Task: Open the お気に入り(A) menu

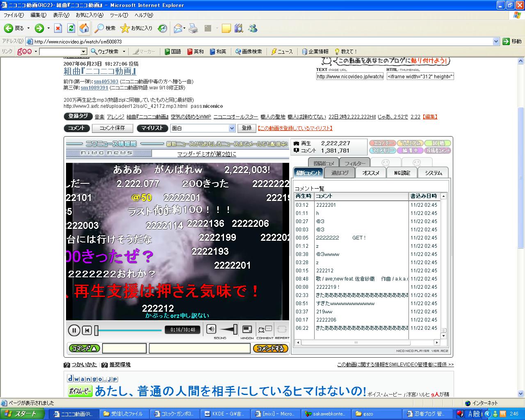Action: click(x=89, y=15)
